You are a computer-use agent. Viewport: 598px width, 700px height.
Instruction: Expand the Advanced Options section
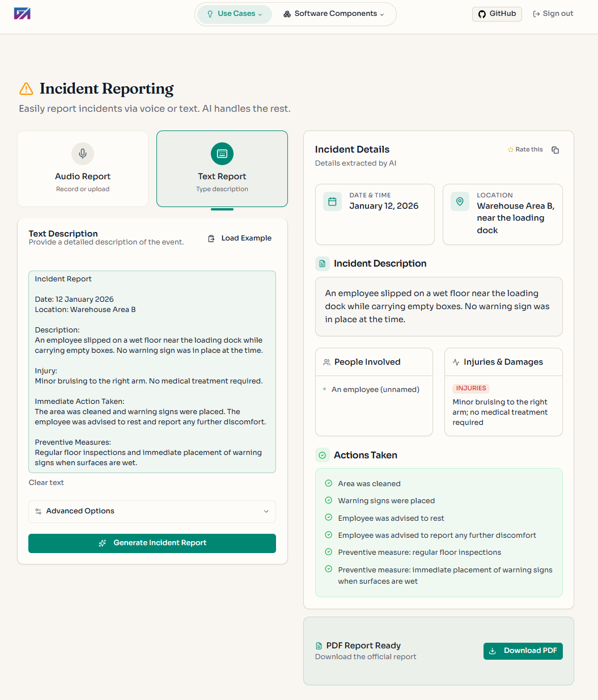pyautogui.click(x=151, y=511)
